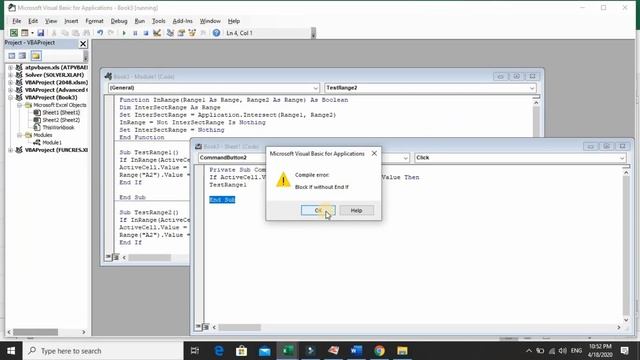Open Object Browser from the toolbar icon
The height and width of the screenshot is (360, 640).
point(192,33)
